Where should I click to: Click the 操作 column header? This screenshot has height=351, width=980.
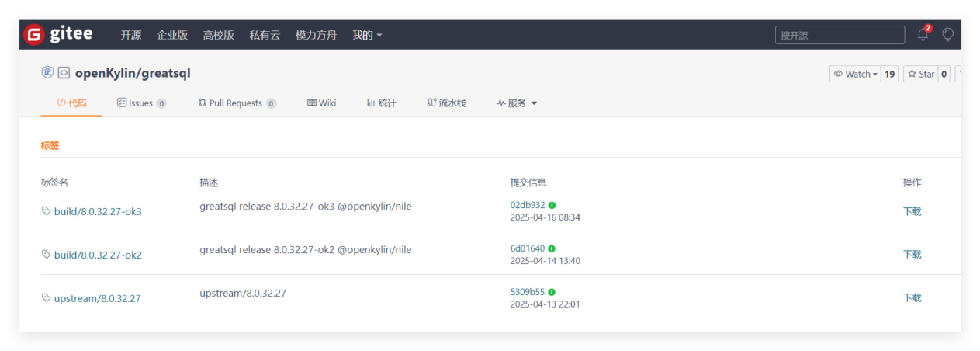pos(912,182)
